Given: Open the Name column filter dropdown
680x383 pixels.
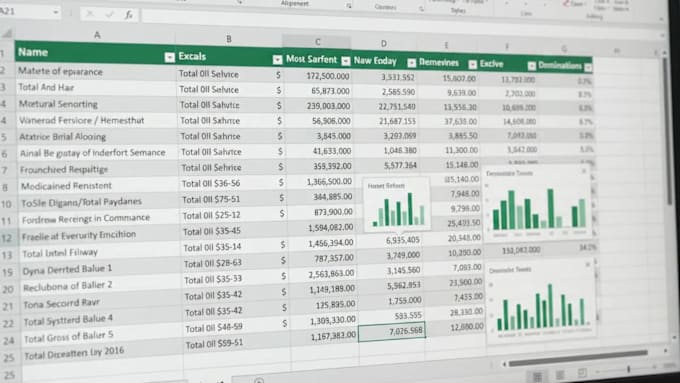Looking at the screenshot, I should (x=170, y=57).
